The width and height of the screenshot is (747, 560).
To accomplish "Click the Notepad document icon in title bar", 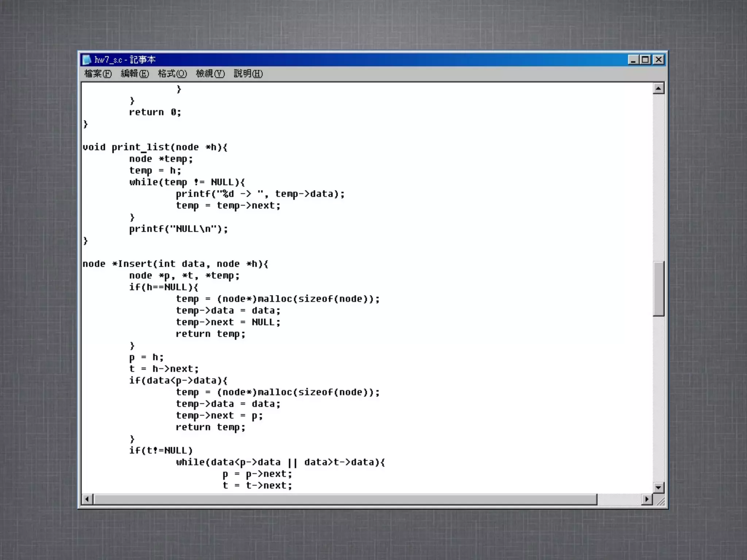I will 87,60.
